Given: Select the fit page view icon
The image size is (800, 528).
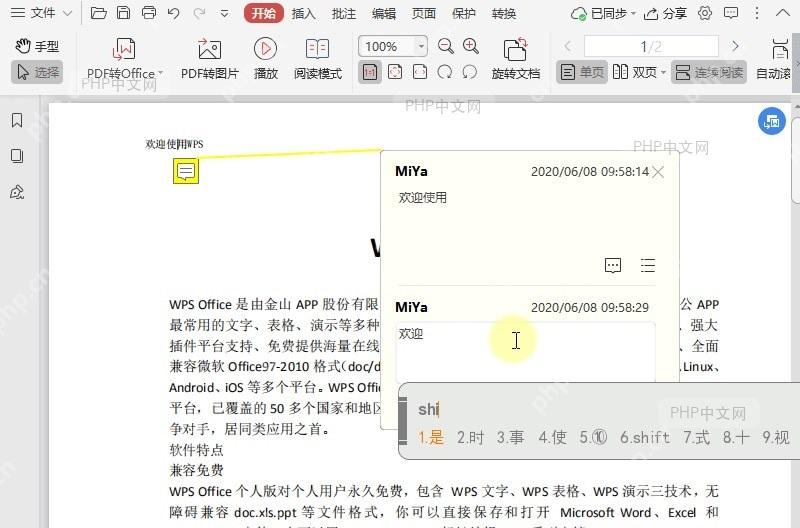Looking at the screenshot, I should [x=395, y=72].
